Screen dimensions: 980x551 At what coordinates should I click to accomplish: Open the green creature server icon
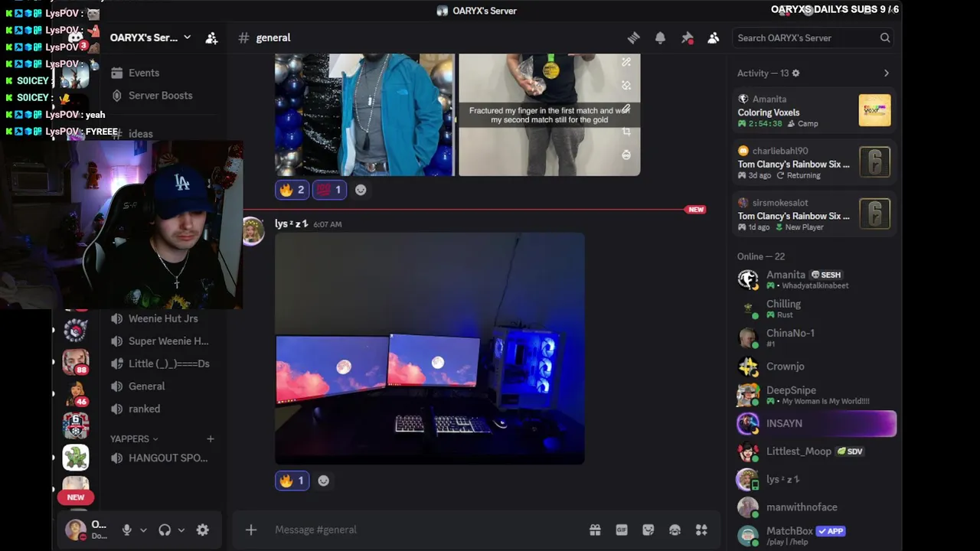pos(76,458)
